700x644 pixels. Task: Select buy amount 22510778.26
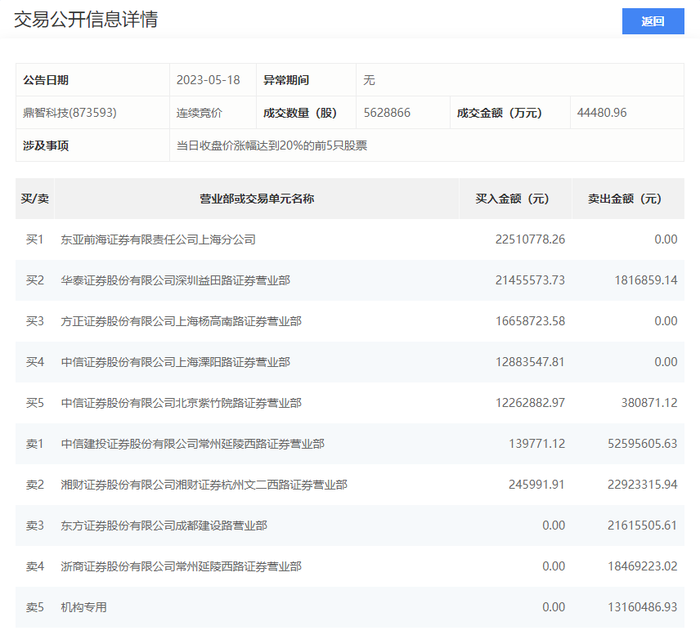[x=530, y=240]
